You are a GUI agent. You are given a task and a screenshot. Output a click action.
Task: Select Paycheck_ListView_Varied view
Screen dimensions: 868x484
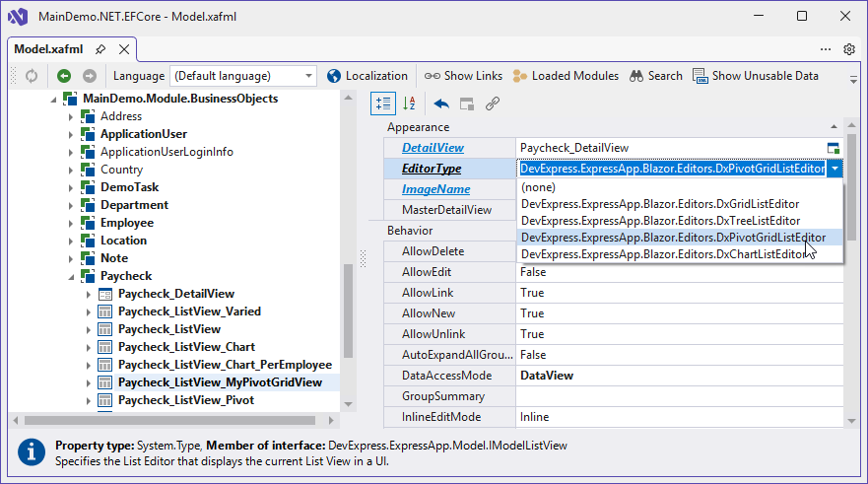click(189, 311)
